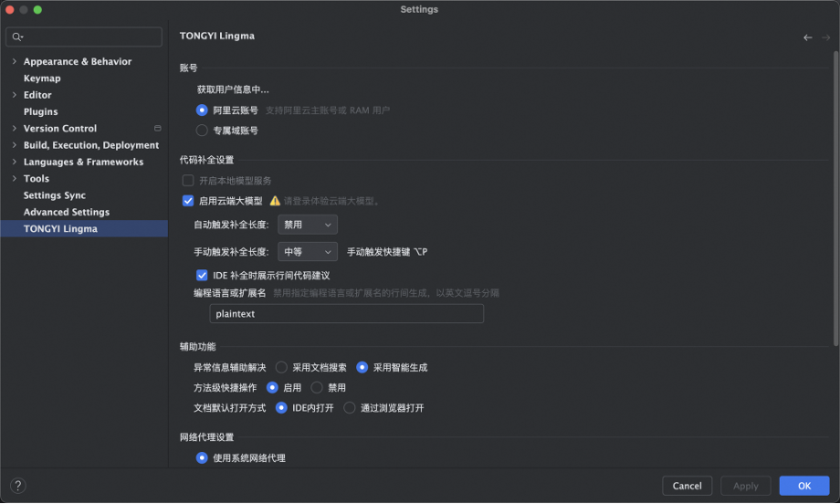Open the Settings Sync page
Screen dimensions: 840x504
(55, 195)
